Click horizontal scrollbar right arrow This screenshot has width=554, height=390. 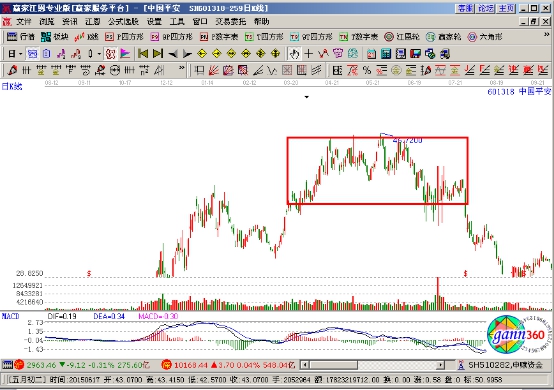440,365
